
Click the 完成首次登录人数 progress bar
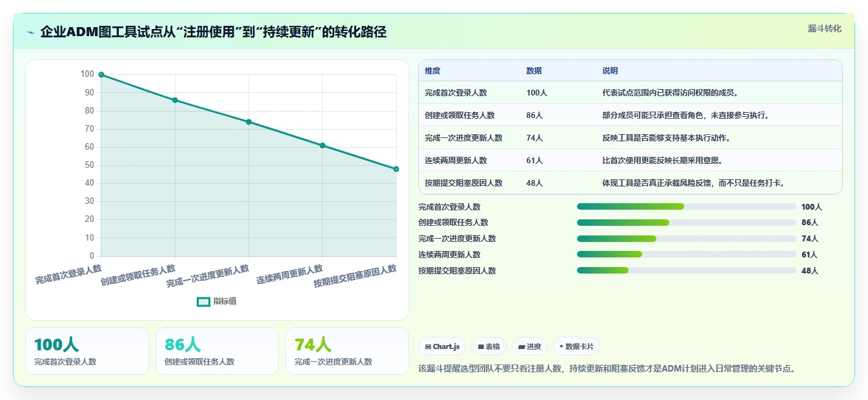(687, 206)
